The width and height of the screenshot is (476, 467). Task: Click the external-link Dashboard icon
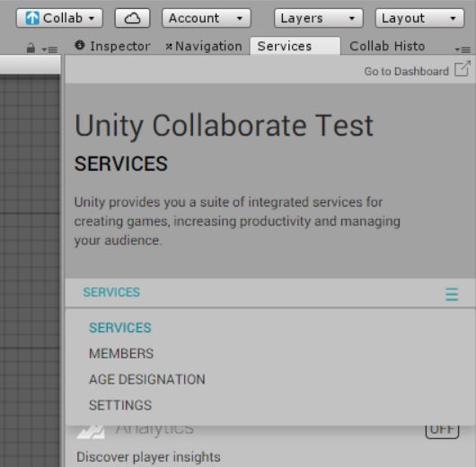tap(463, 69)
